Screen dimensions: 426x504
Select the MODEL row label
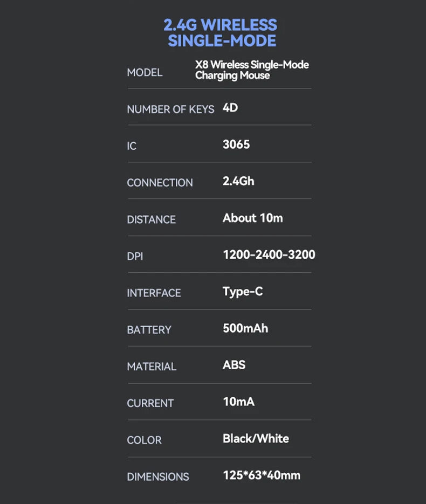tap(145, 72)
